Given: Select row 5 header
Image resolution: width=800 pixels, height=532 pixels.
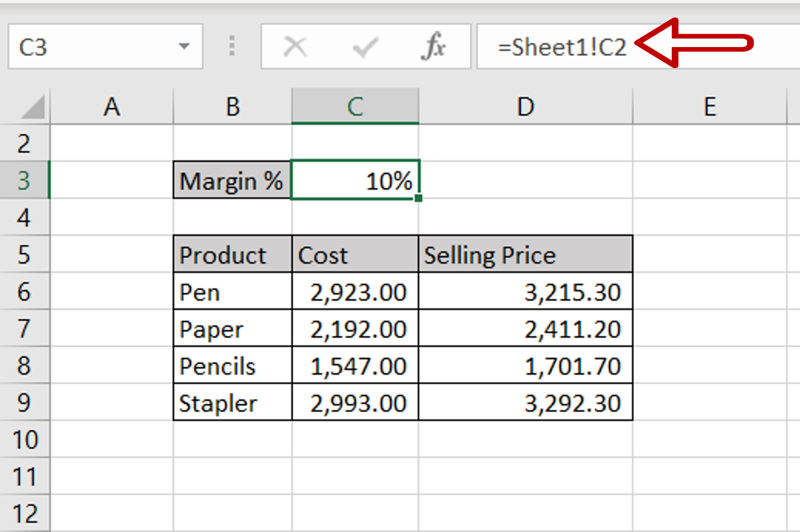Looking at the screenshot, I should tap(25, 254).
